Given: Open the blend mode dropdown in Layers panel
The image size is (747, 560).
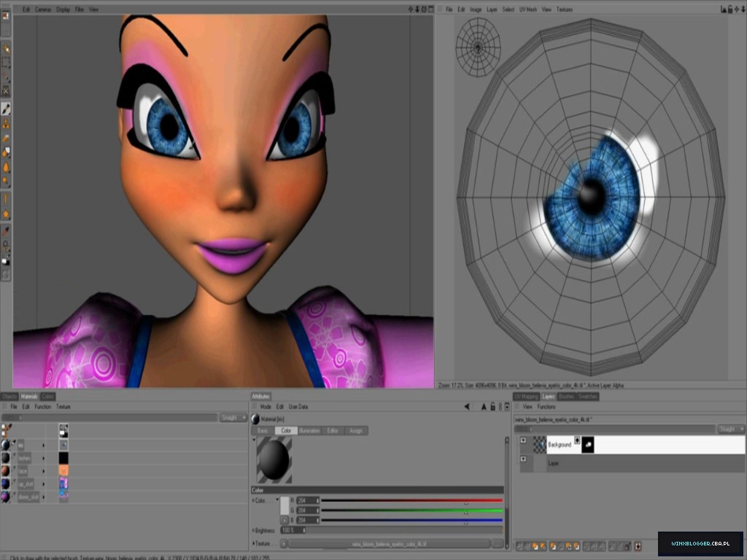Looking at the screenshot, I should tap(731, 429).
